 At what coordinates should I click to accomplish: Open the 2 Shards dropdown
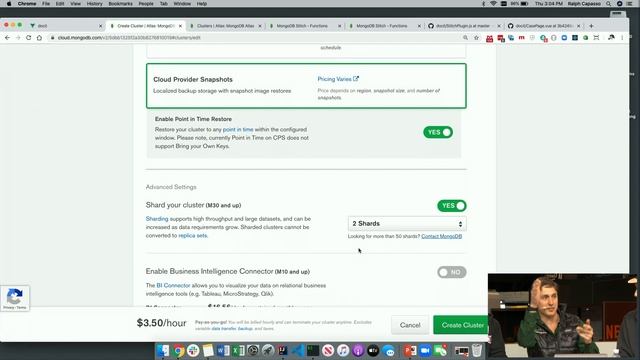pos(407,224)
